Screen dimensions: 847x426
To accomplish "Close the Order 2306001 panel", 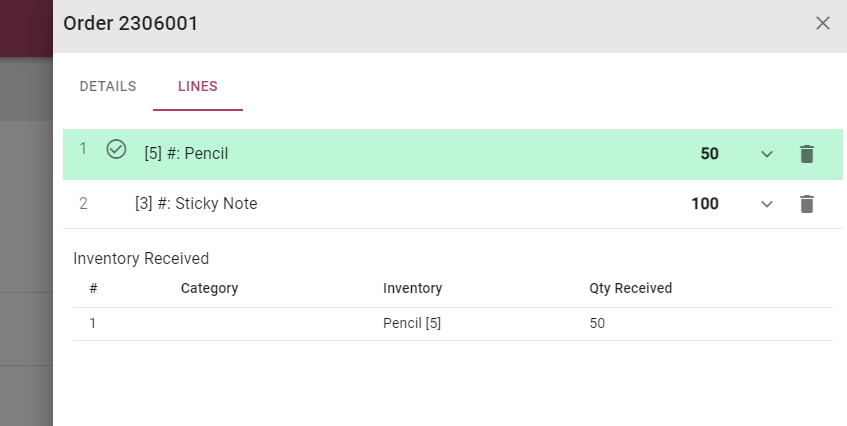I will (823, 23).
